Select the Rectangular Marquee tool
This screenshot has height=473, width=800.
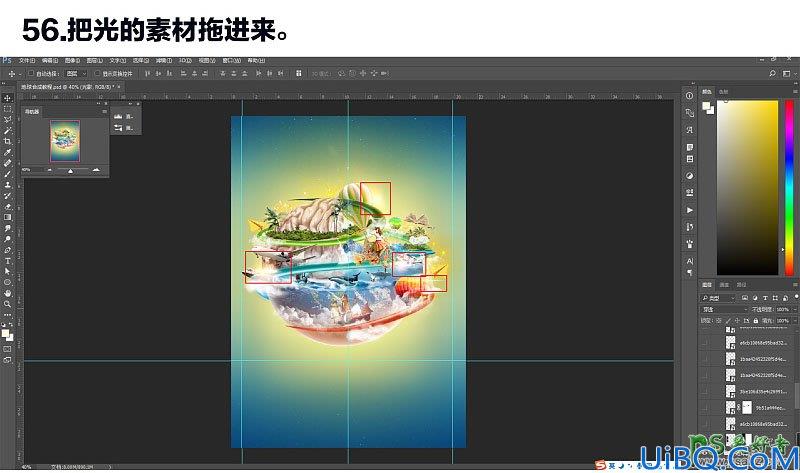(7, 109)
